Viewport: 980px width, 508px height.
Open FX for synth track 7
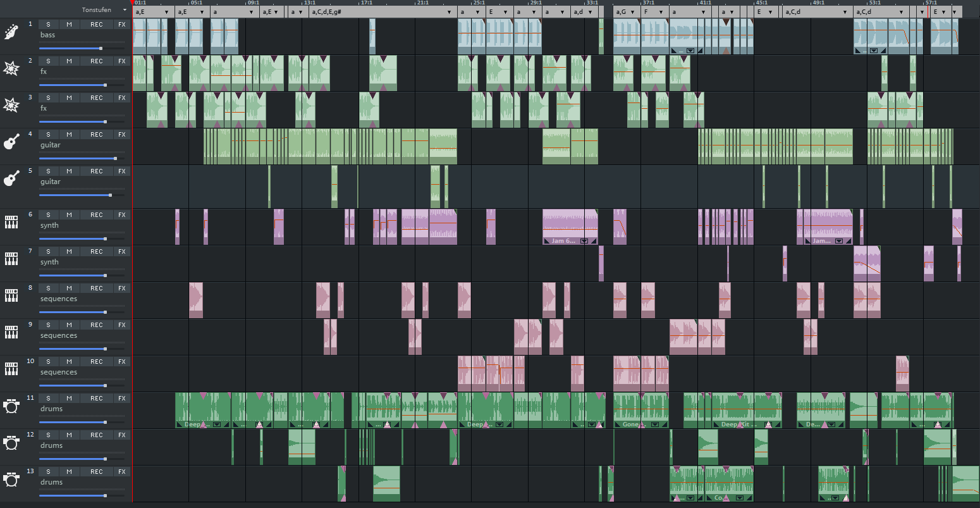(x=122, y=252)
